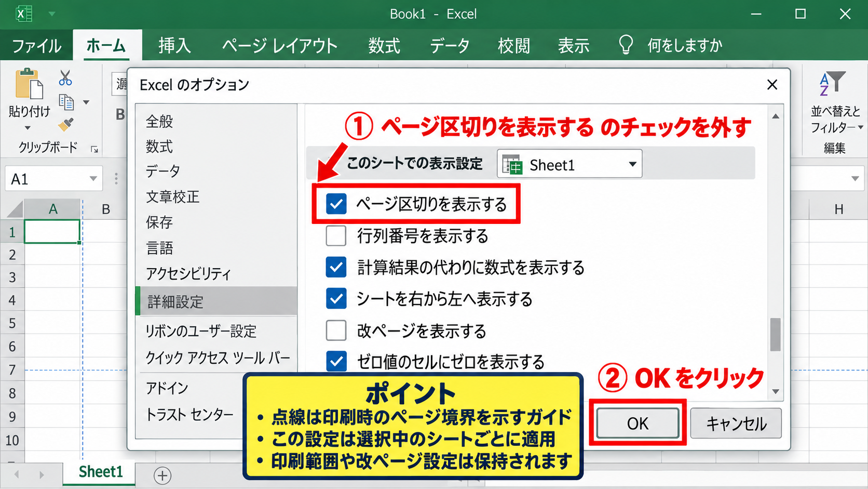Click the options pane scrollbar thumb

[x=776, y=335]
